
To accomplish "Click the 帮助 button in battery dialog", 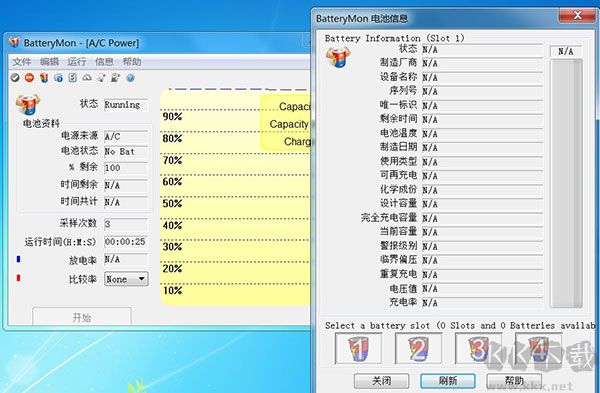I will point(514,381).
